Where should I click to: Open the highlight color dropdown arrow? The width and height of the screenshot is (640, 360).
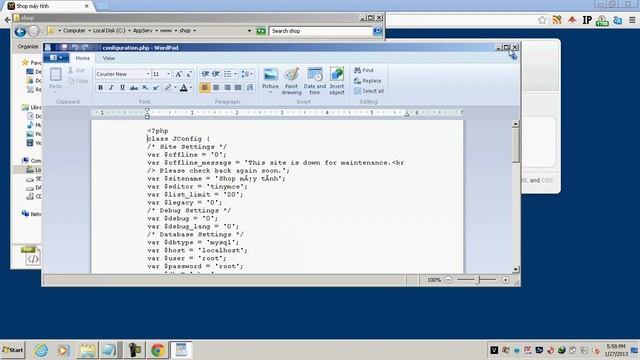175,87
